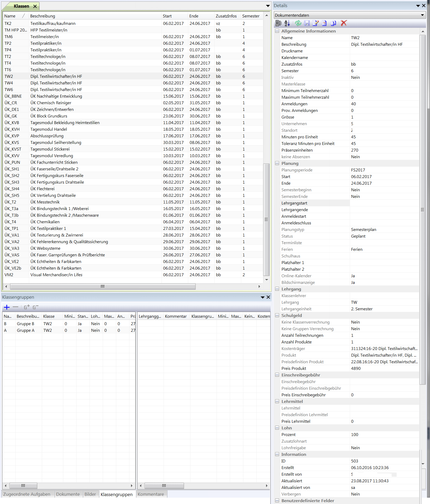Image resolution: width=430 pixels, height=504 pixels.
Task: Click the Lehrgangstart value field
Action: point(384,203)
